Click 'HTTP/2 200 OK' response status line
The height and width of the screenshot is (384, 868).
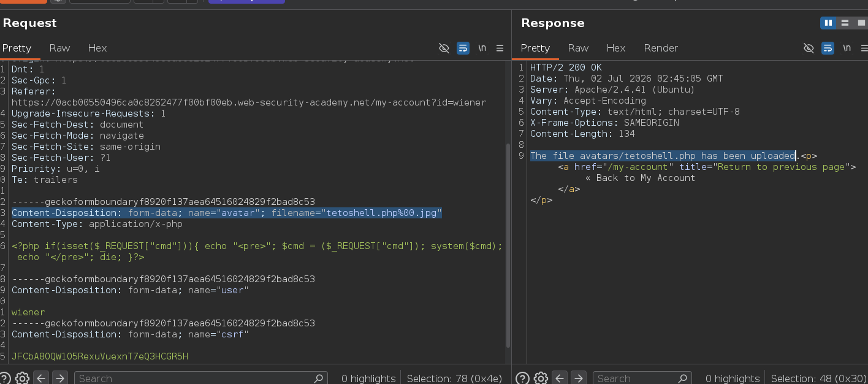point(566,67)
